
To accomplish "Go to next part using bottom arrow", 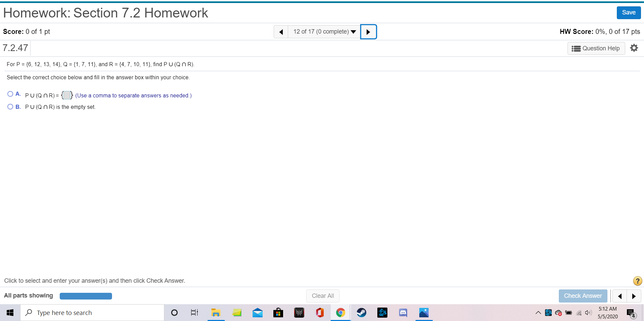I will (634, 296).
